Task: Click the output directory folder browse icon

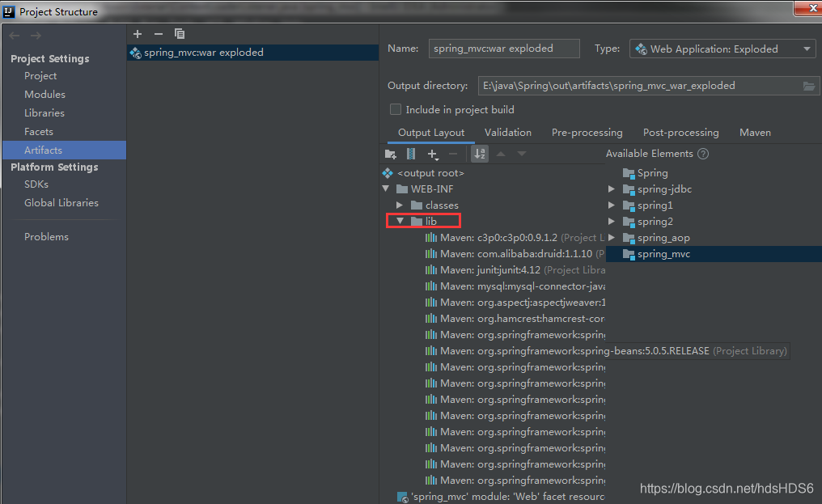Action: pyautogui.click(x=810, y=85)
